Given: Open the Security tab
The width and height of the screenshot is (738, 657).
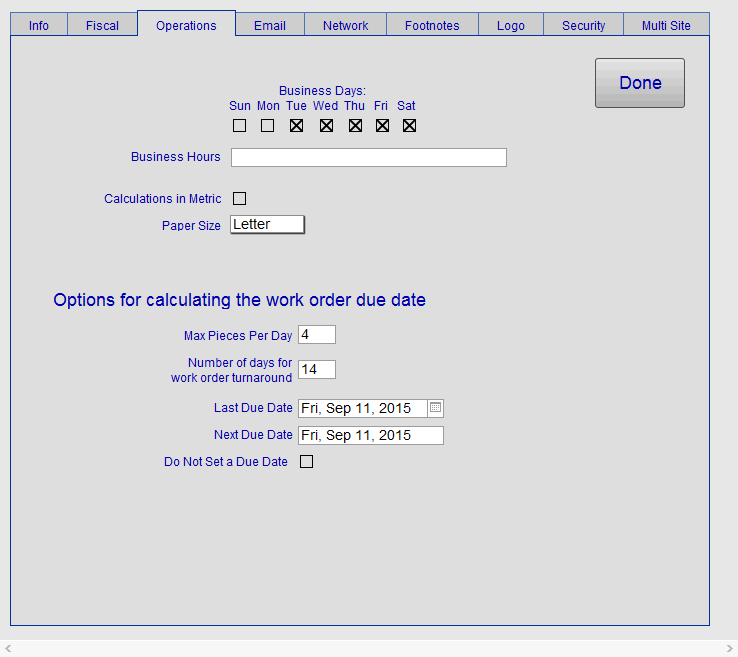Looking at the screenshot, I should [583, 25].
